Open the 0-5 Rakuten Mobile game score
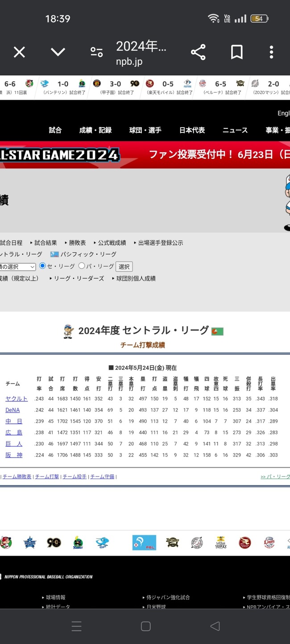This screenshot has width=290, height=644. click(x=169, y=87)
